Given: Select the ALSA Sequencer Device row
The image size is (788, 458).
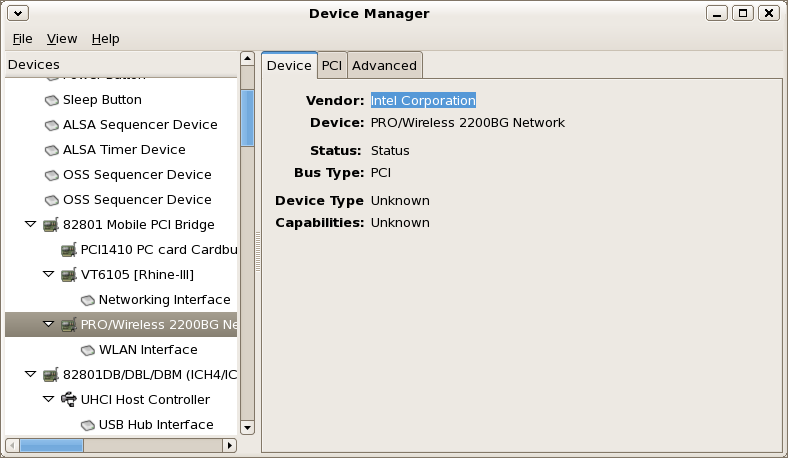Looking at the screenshot, I should click(121, 125).
